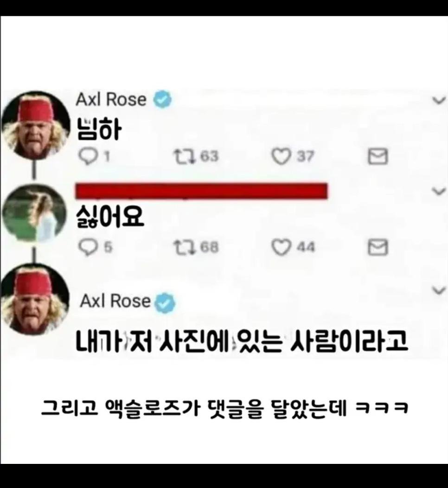Open first Axl Rose avatar with red bandana
The image size is (448, 488).
35,126
